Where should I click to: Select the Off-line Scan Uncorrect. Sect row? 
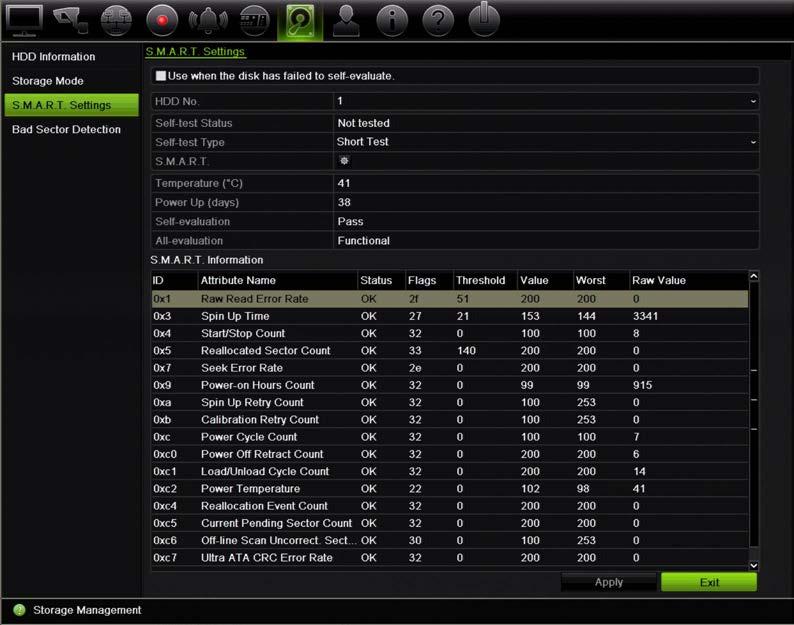pos(450,540)
